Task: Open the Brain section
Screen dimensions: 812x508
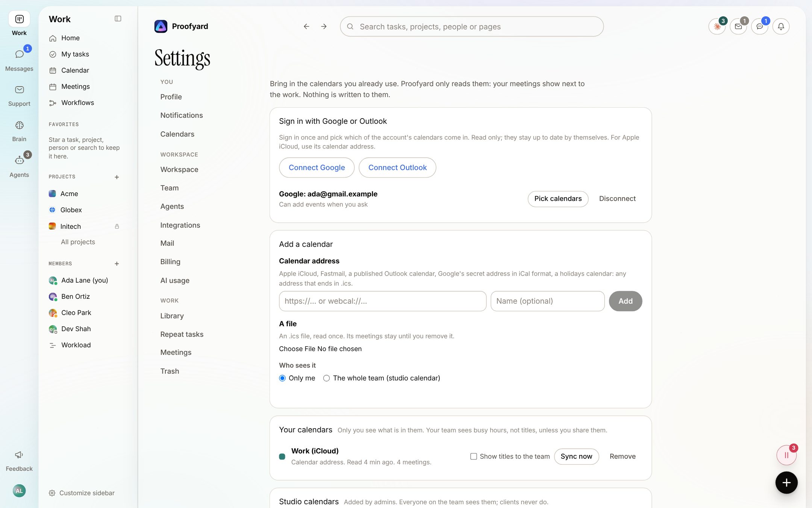Action: (x=19, y=131)
